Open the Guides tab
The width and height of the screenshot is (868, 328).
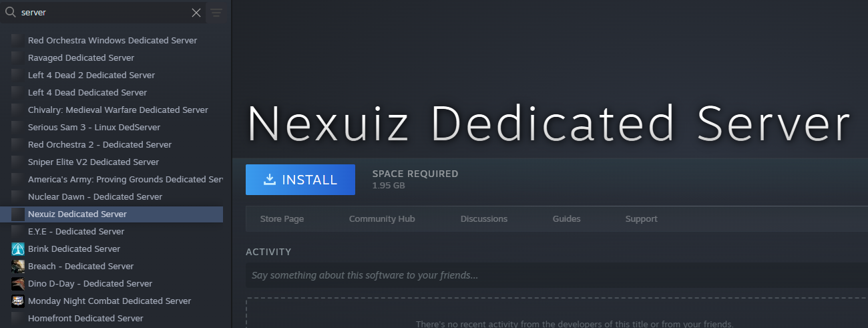(567, 218)
